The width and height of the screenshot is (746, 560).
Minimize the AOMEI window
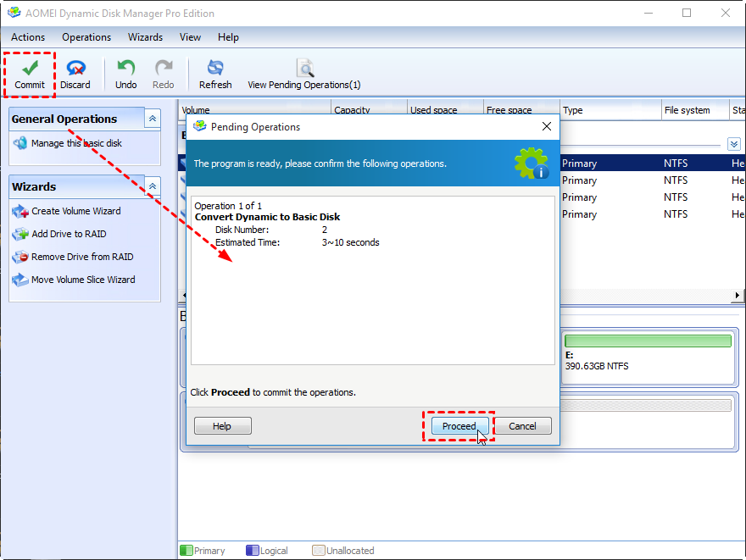point(648,13)
